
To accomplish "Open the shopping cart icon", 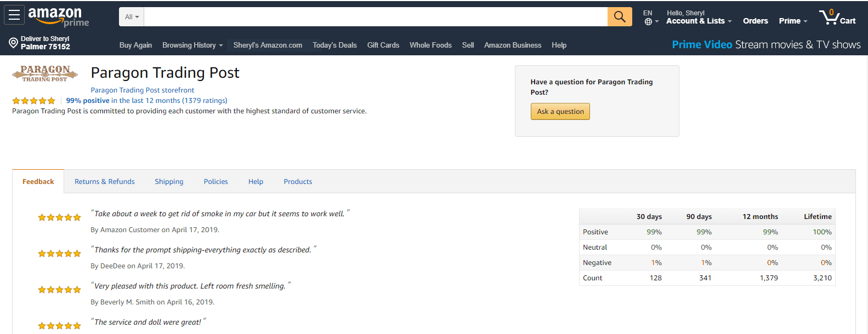I will point(837,17).
